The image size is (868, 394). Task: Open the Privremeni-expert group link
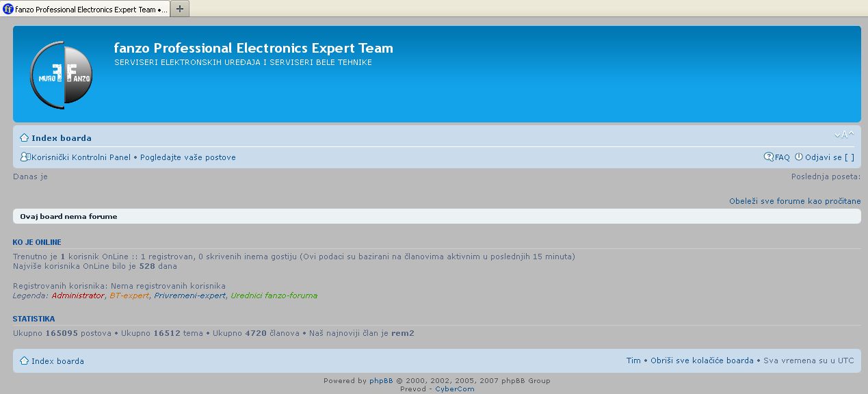point(189,295)
